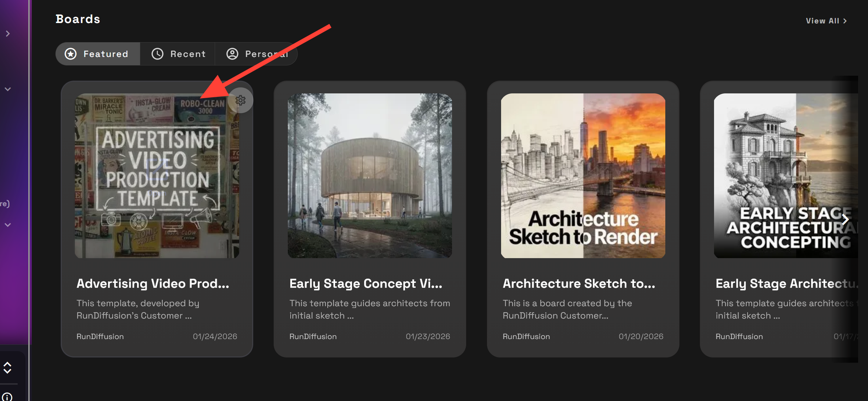This screenshot has height=401, width=868.
Task: Click the 'Advertising Video Prod...' card title
Action: (153, 284)
